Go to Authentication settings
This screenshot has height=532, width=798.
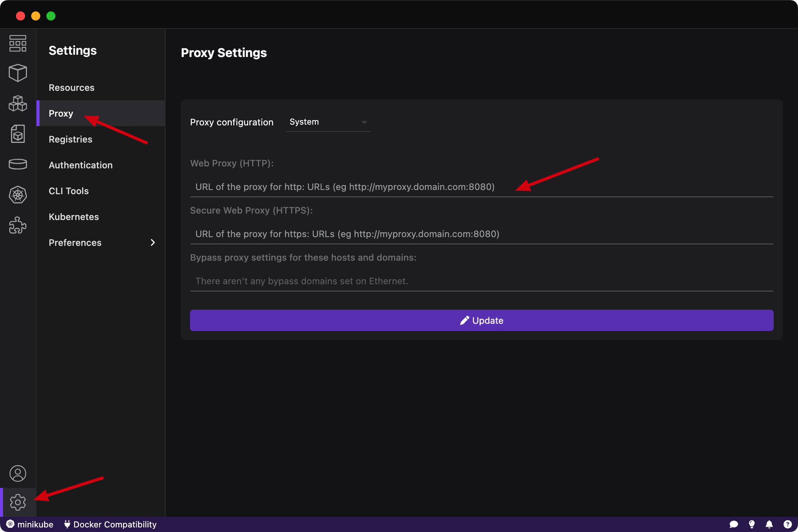coord(81,165)
